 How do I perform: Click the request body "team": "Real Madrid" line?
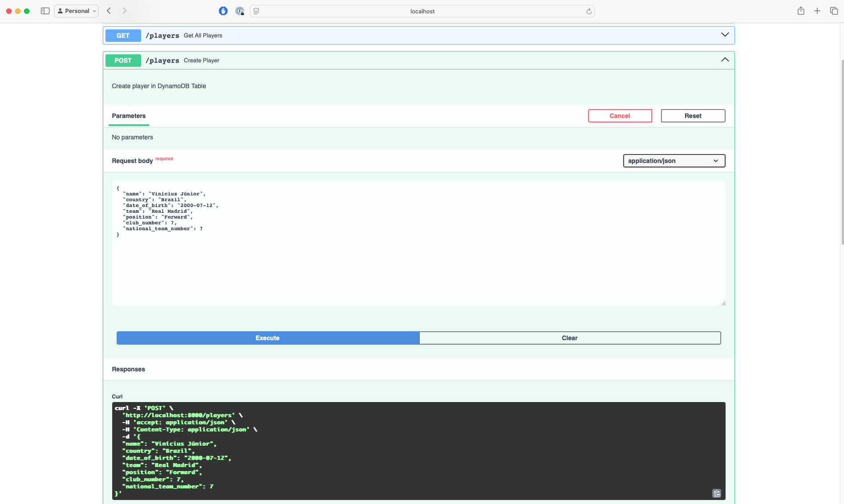tap(158, 211)
